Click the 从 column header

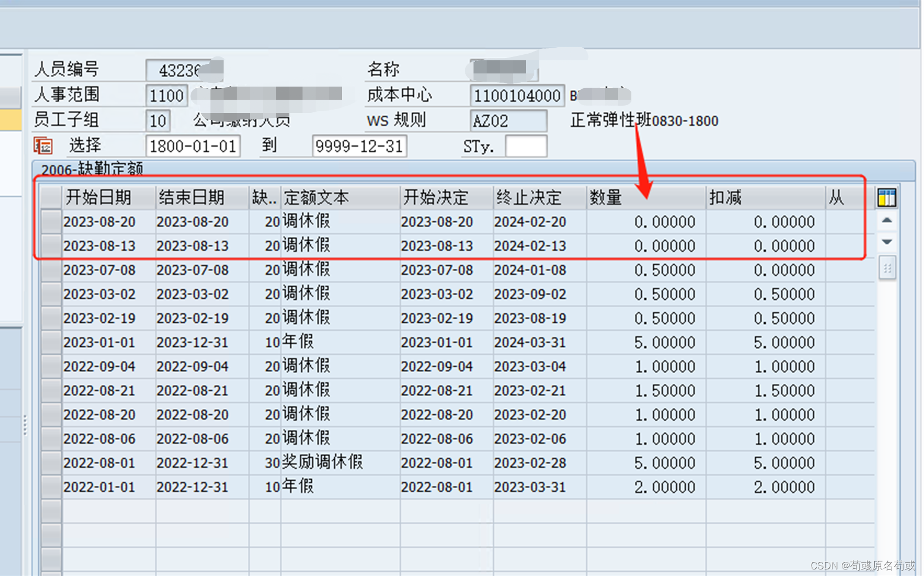coord(849,197)
